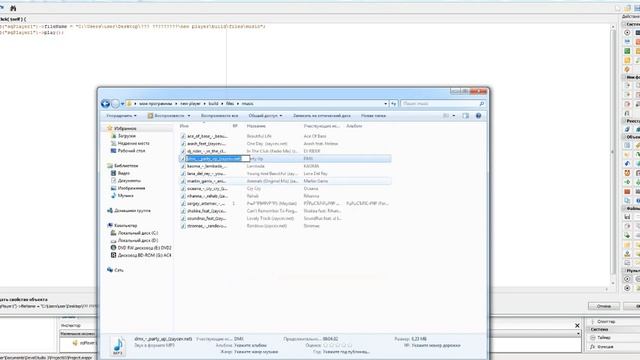
Task: Click the build breadcrumb segment
Action: (x=213, y=104)
